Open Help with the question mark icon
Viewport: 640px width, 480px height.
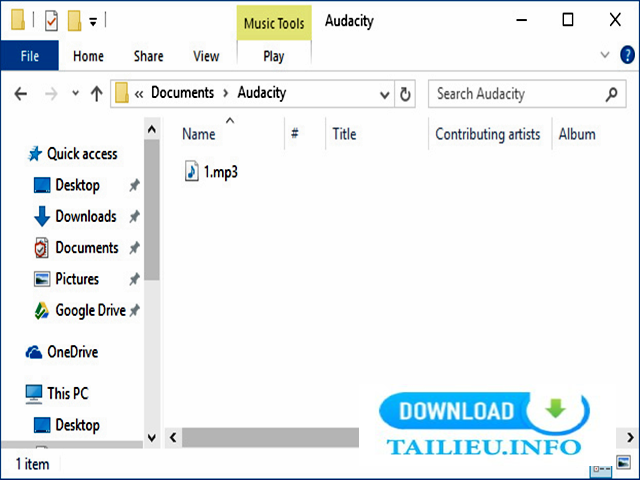[x=627, y=55]
